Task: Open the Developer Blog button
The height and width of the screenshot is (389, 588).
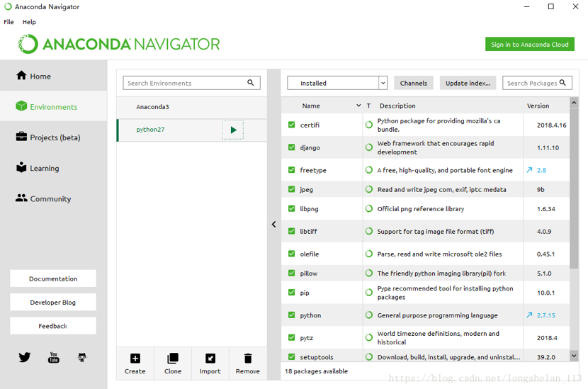Action: tap(53, 302)
